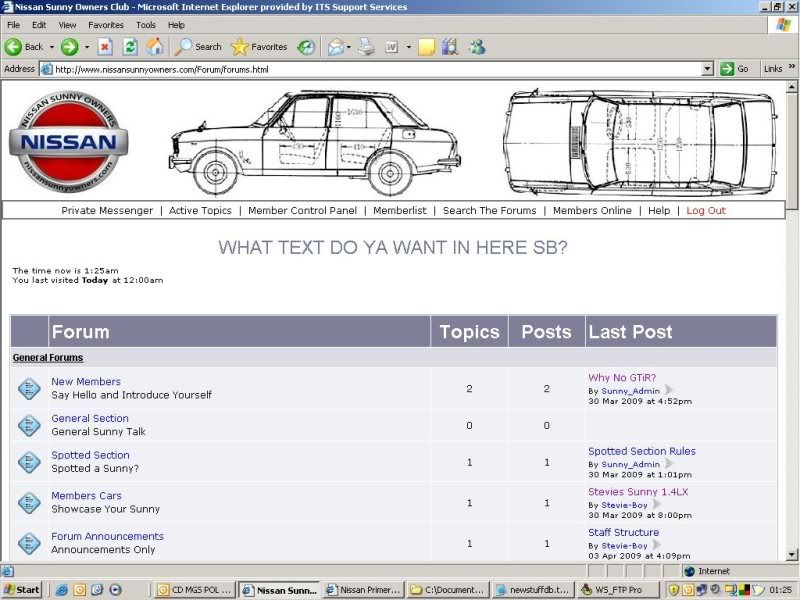Refresh the page with the Refresh icon
The image size is (800, 600).
click(x=130, y=47)
